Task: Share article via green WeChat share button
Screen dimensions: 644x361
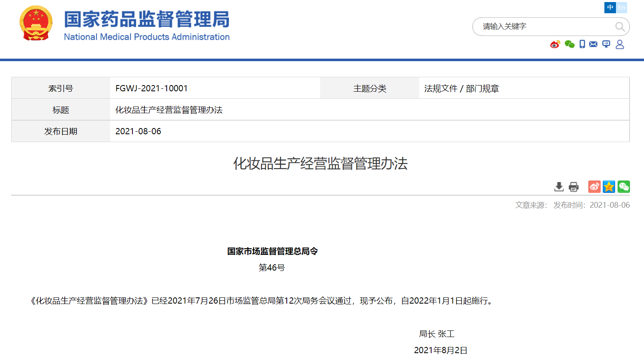Action: [x=624, y=187]
